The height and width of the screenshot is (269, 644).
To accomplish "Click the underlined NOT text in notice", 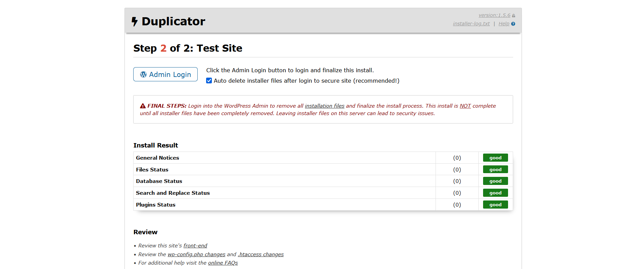I will coord(465,106).
